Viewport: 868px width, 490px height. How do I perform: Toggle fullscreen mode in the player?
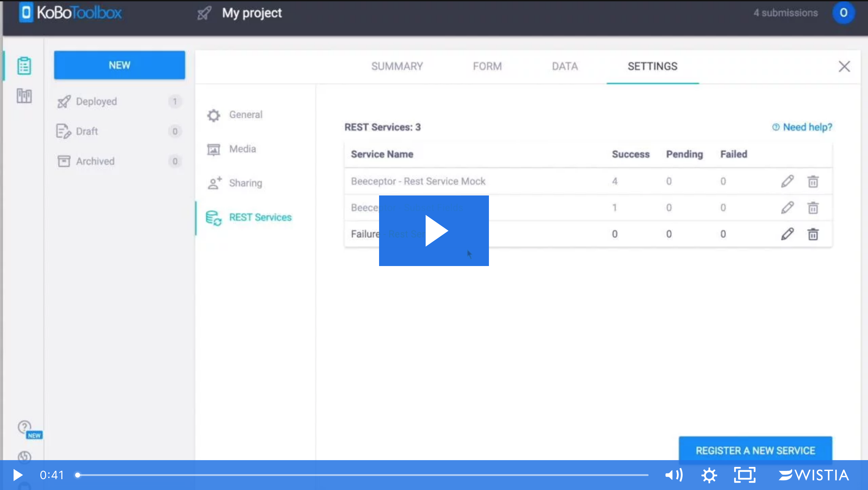745,475
